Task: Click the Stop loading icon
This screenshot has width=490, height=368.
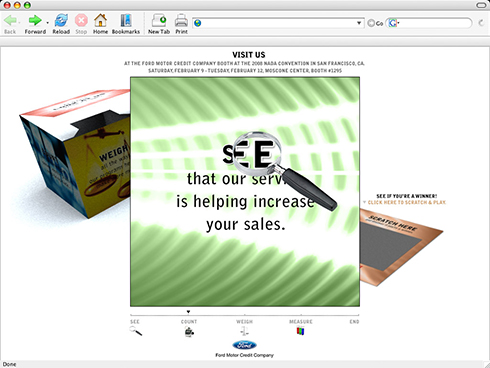Action: coord(81,20)
